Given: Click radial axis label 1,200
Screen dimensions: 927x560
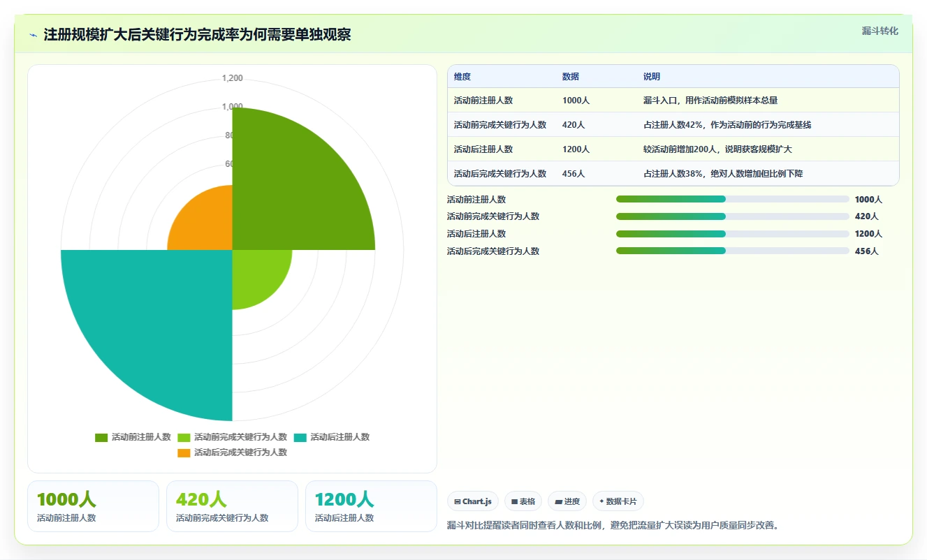Looking at the screenshot, I should 233,78.
